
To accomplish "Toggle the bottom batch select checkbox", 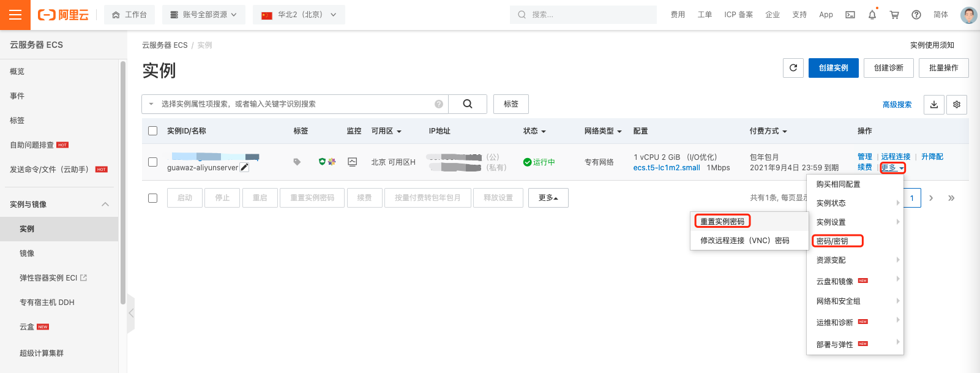I will coord(153,198).
